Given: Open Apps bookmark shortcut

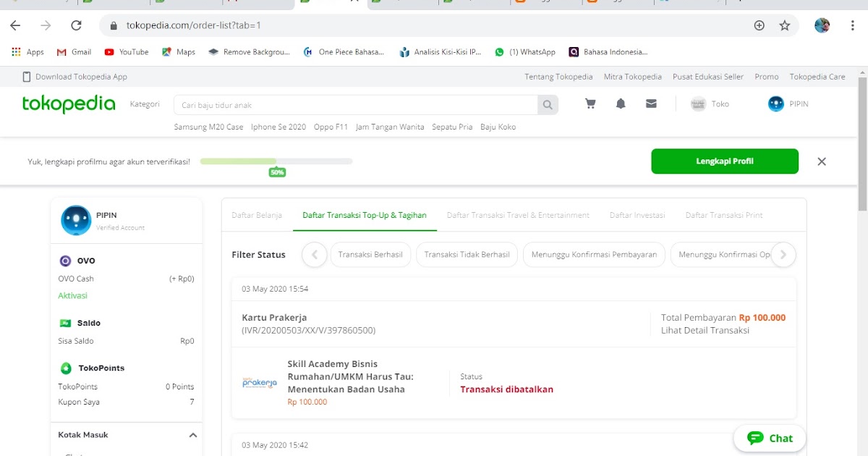Looking at the screenshot, I should coord(28,52).
